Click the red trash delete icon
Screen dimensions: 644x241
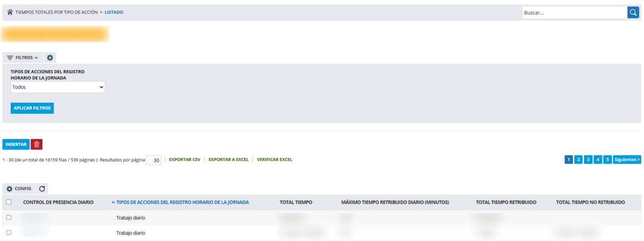(37, 144)
